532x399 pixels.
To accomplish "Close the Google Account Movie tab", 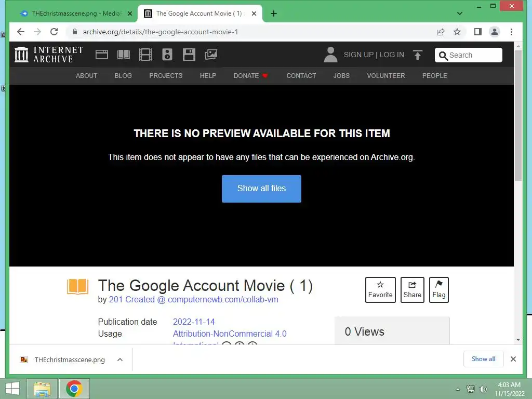I will (254, 14).
